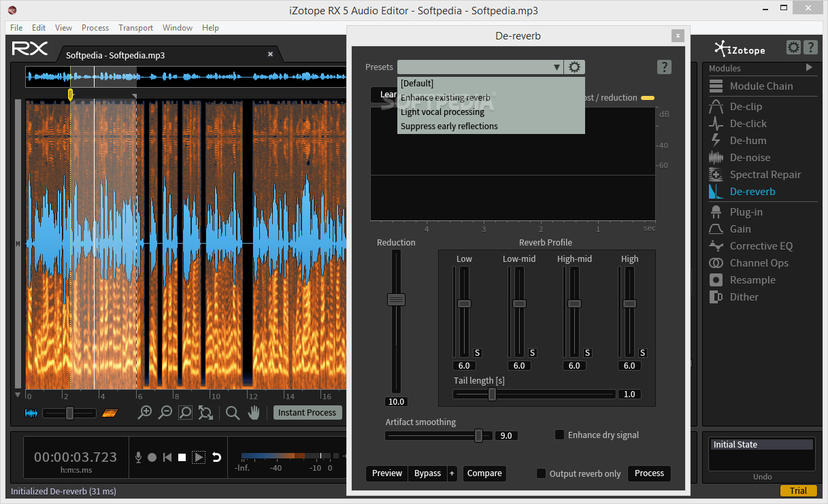Image resolution: width=828 pixels, height=504 pixels.
Task: Open the De-hum module
Action: [x=738, y=141]
